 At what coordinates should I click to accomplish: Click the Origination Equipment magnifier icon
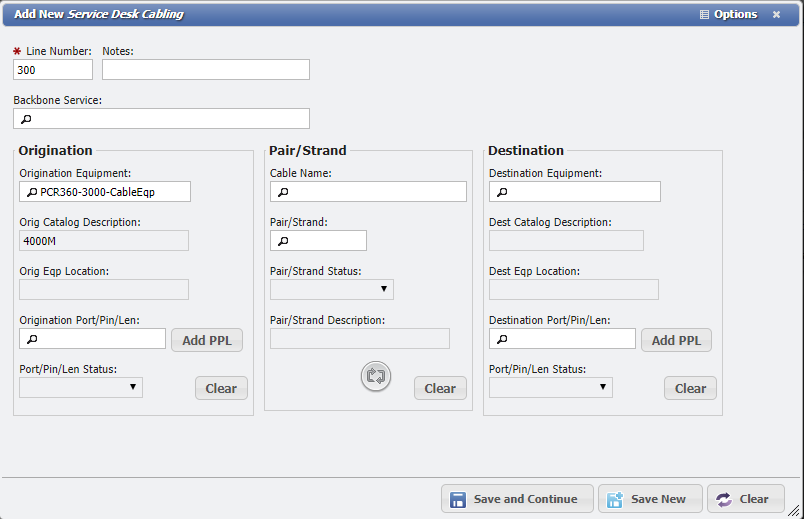(32, 192)
